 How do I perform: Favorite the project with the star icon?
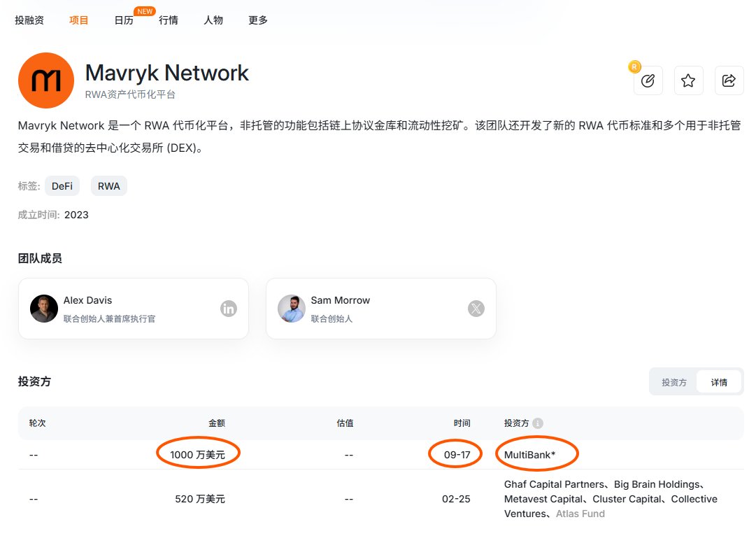click(688, 80)
